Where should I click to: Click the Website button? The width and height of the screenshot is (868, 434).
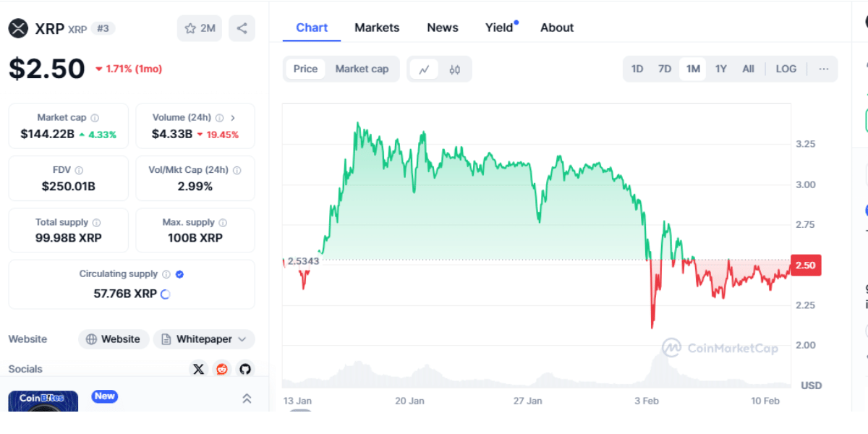pos(114,339)
